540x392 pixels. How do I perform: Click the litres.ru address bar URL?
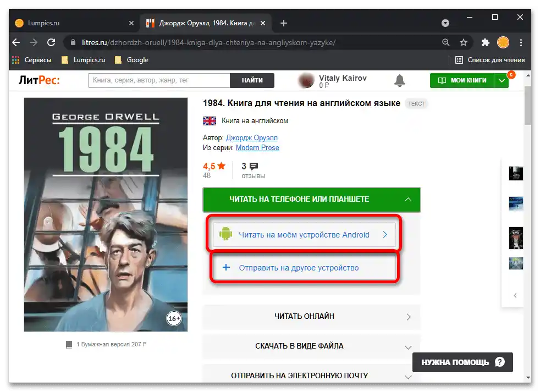(x=209, y=42)
